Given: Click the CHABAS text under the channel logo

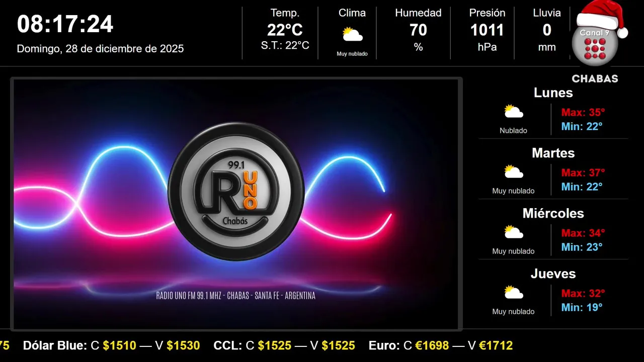Looking at the screenshot, I should [595, 79].
